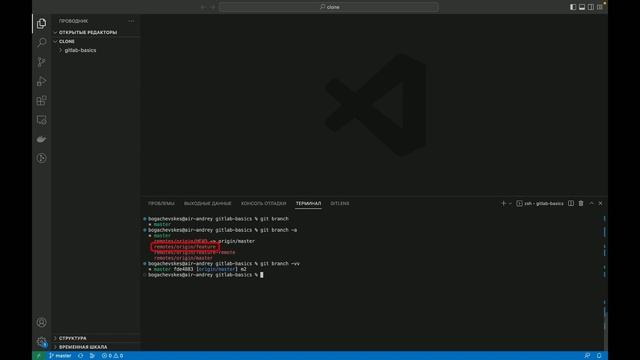640x360 pixels.
Task: Open the Extensions view
Action: 41,100
